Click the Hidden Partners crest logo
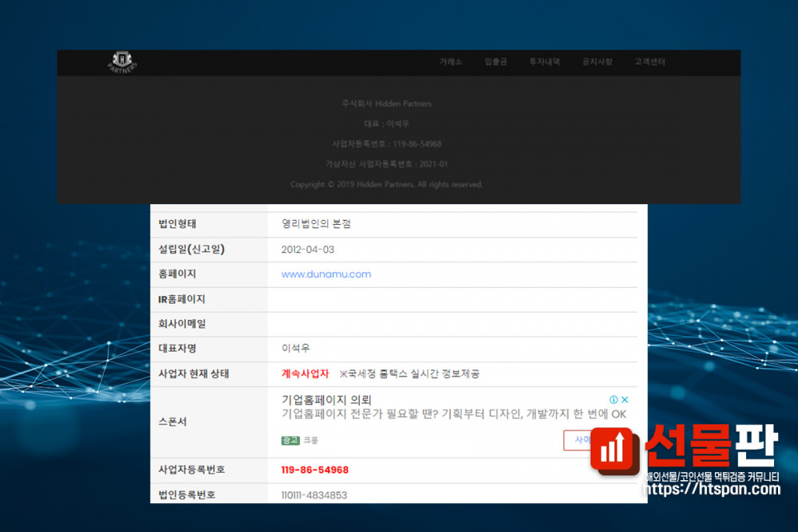The width and height of the screenshot is (798, 532). pyautogui.click(x=122, y=62)
